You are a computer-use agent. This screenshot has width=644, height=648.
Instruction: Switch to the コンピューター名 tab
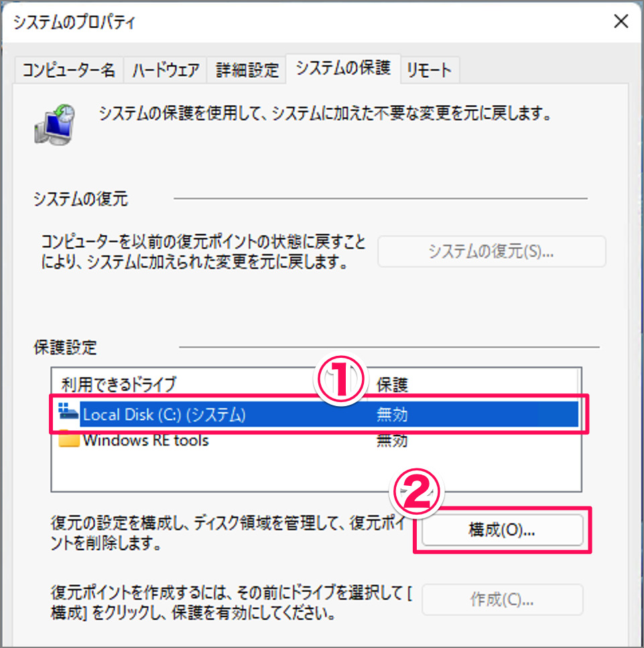click(68, 70)
